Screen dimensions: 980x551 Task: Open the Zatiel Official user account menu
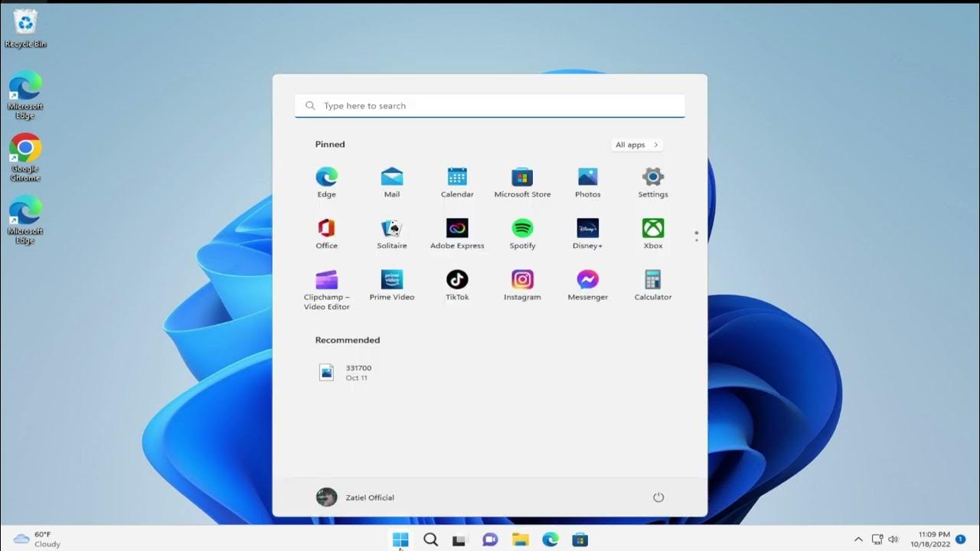pos(355,497)
